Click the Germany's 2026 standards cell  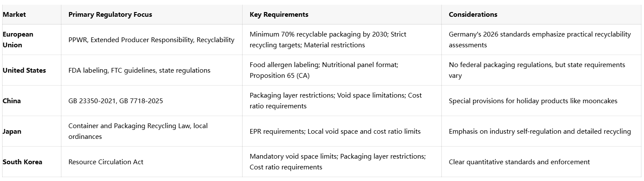(540, 40)
